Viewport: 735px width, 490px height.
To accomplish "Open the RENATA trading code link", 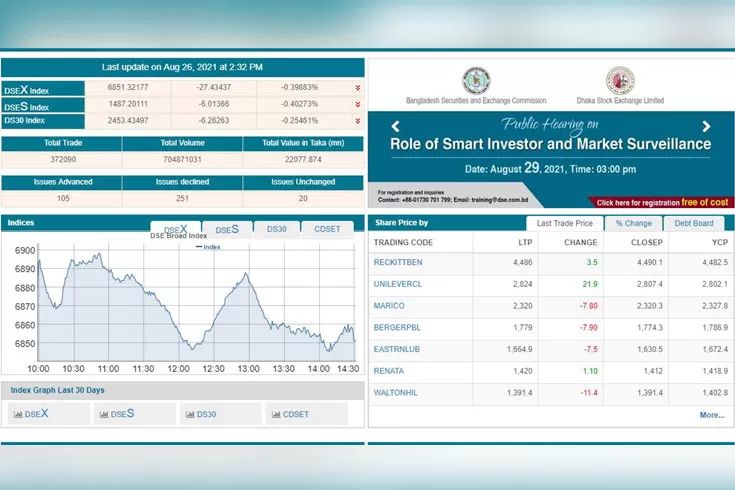I will coord(389,371).
